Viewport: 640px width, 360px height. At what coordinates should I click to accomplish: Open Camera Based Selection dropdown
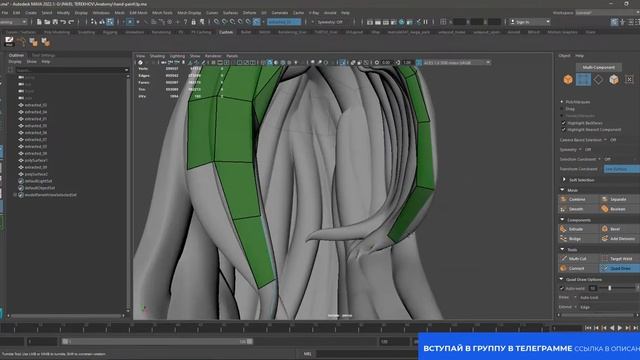click(x=606, y=140)
